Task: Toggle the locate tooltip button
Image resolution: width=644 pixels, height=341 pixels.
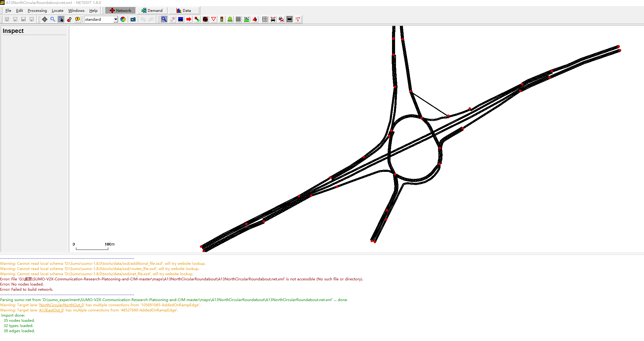Action: (77, 19)
